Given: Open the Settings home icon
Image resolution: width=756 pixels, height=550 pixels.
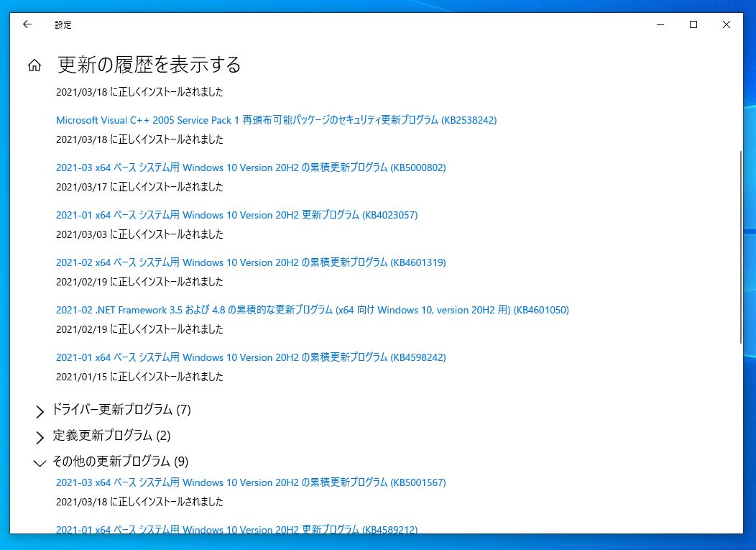Looking at the screenshot, I should 34,65.
